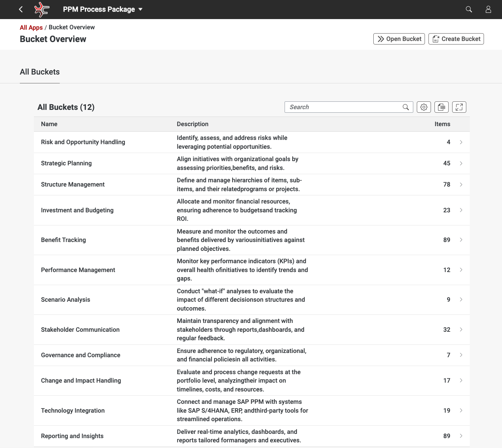
Task: Click the company logo icon
Action: tap(42, 10)
